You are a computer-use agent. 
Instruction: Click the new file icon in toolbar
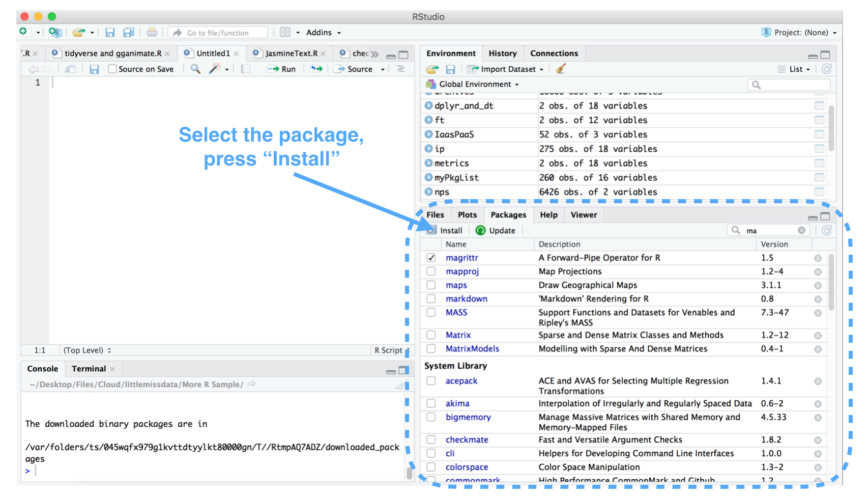click(x=23, y=32)
